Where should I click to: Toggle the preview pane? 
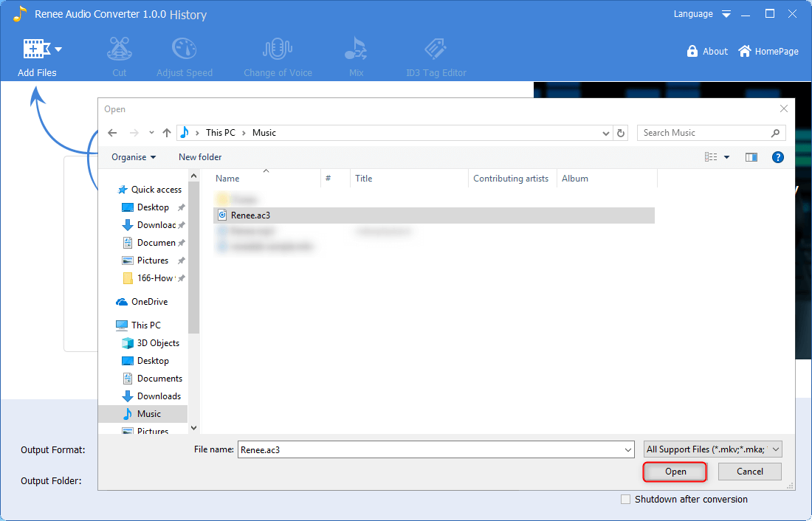(x=751, y=157)
